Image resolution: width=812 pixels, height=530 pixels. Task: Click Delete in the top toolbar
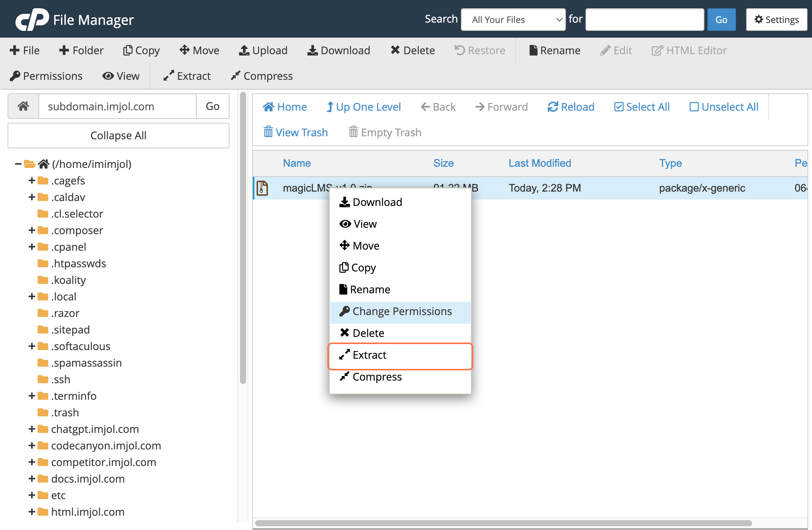point(413,50)
